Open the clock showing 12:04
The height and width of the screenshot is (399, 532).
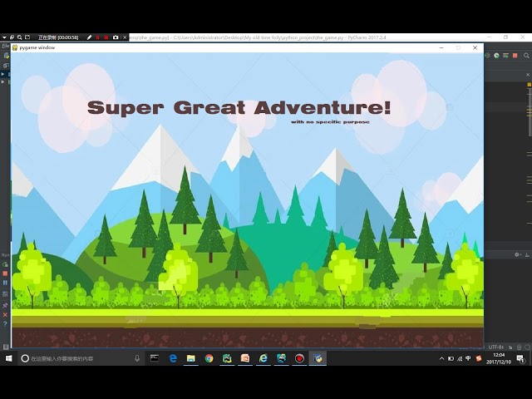tap(499, 358)
